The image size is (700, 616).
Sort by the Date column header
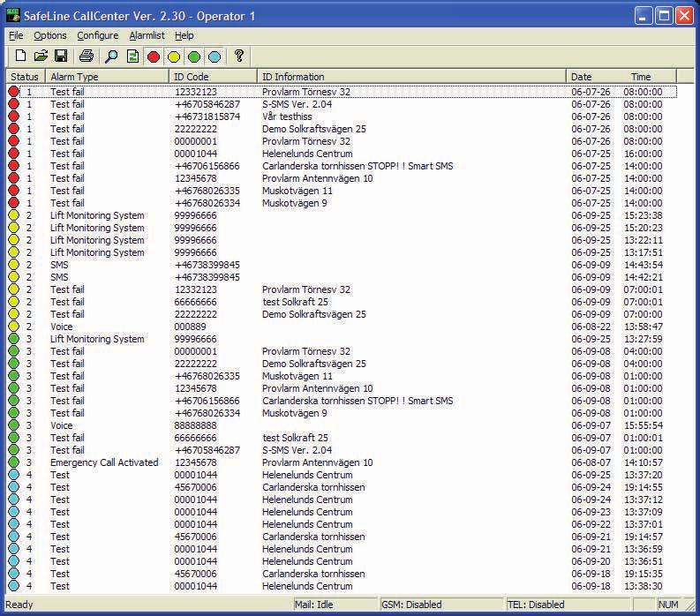(x=581, y=77)
